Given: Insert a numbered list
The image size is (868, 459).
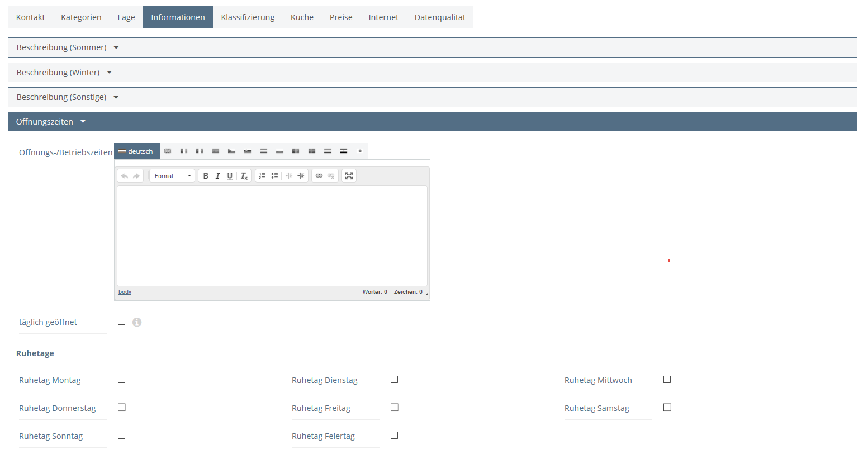Looking at the screenshot, I should [x=262, y=176].
